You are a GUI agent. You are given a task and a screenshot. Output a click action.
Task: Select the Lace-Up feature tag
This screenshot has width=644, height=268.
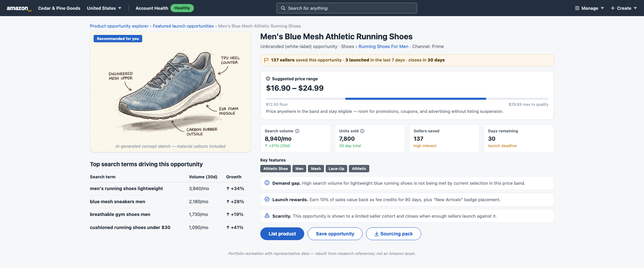tap(336, 169)
